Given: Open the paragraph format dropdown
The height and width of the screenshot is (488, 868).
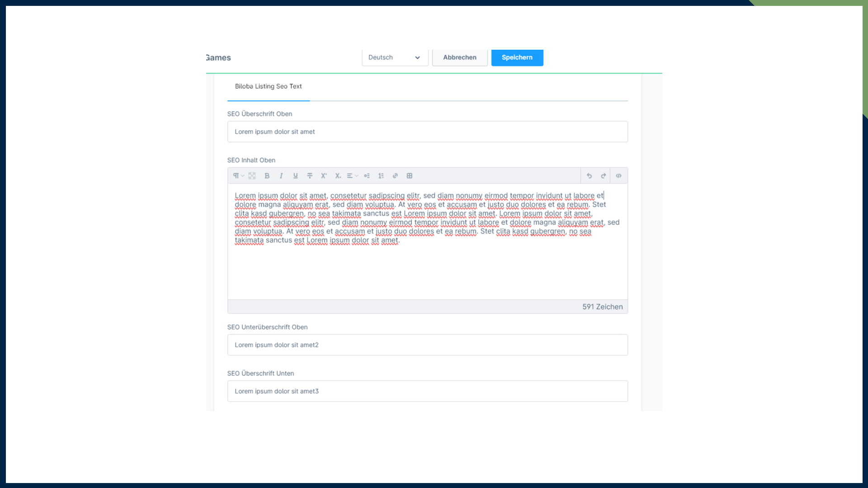Looking at the screenshot, I should (x=238, y=176).
